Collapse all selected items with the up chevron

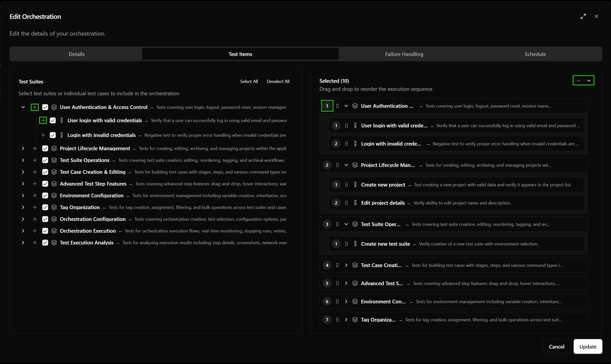pyautogui.click(x=579, y=81)
